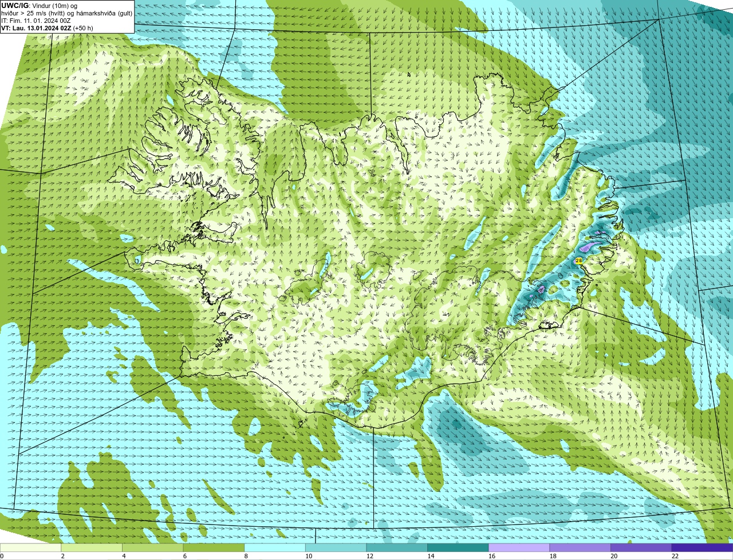This screenshot has height=560, width=733.
Task: Pick the 2–4 yellow-green scale swatch
Action: pyautogui.click(x=92, y=548)
